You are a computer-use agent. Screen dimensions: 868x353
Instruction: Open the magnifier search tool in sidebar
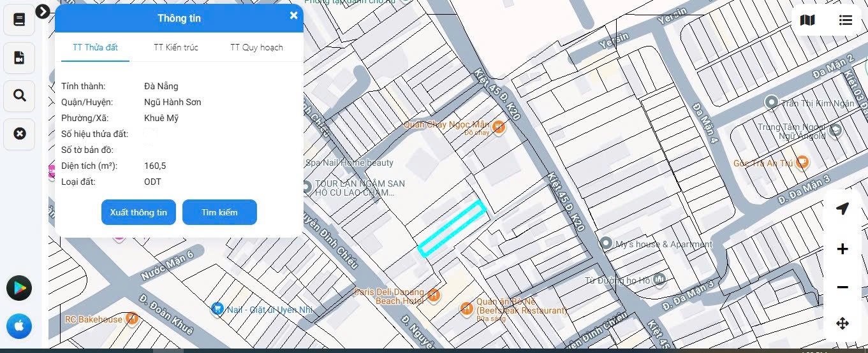(19, 96)
